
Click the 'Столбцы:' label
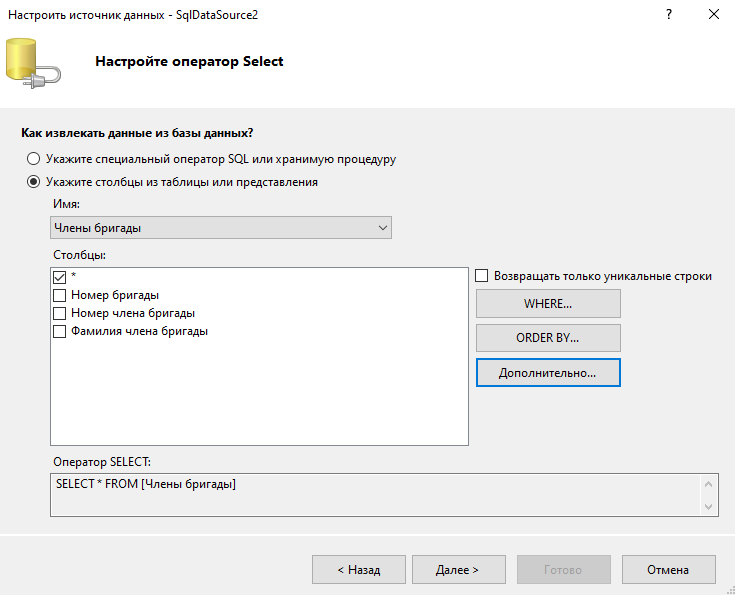(x=79, y=255)
